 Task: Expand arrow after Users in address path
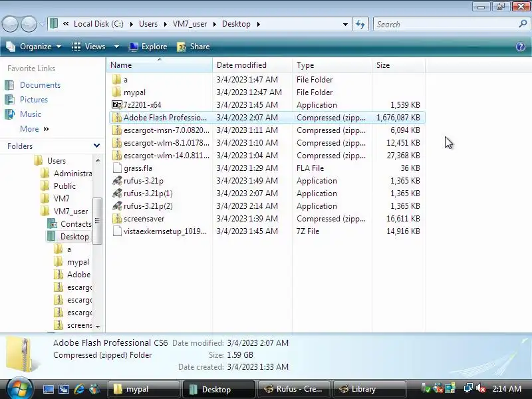(x=165, y=24)
